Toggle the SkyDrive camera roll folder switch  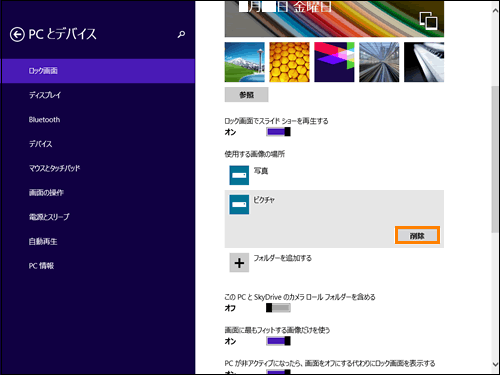click(278, 308)
